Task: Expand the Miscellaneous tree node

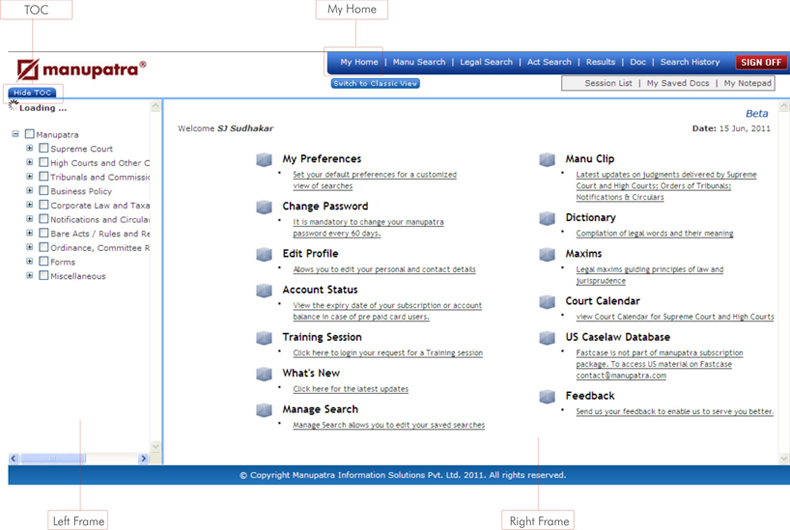Action: click(x=30, y=275)
